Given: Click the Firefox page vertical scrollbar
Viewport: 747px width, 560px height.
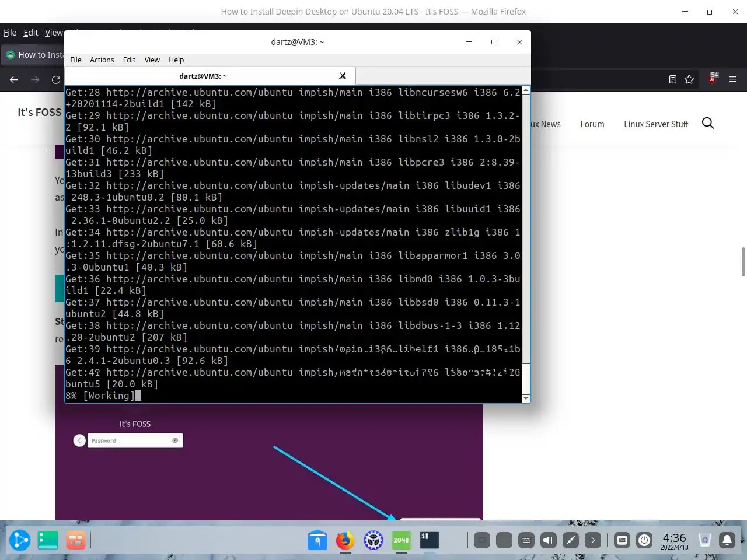Looking at the screenshot, I should pos(743,262).
